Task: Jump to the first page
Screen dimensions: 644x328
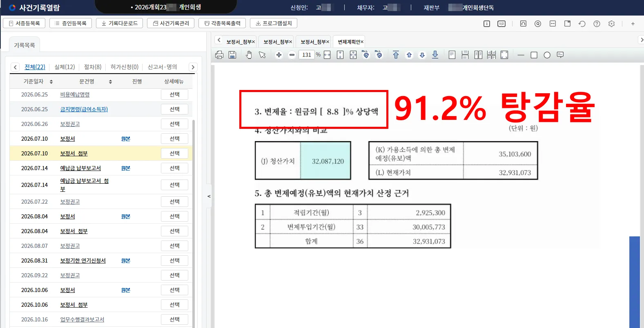Action: 396,55
